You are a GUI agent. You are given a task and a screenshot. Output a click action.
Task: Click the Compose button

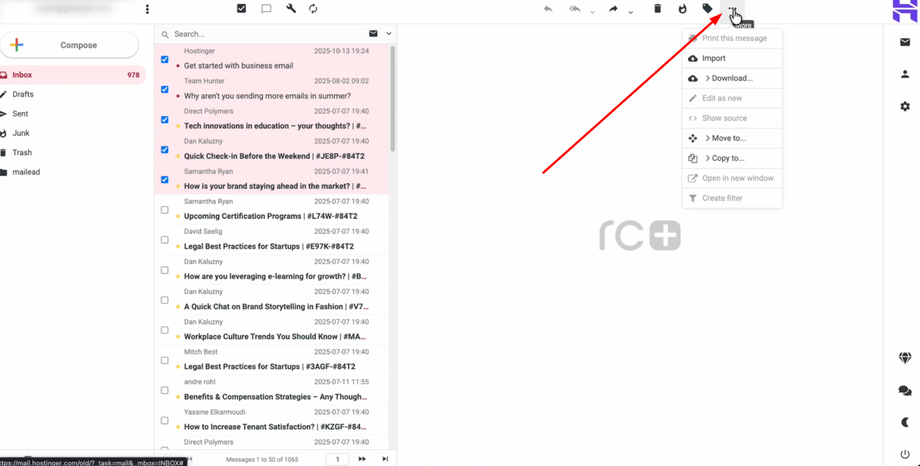point(69,45)
